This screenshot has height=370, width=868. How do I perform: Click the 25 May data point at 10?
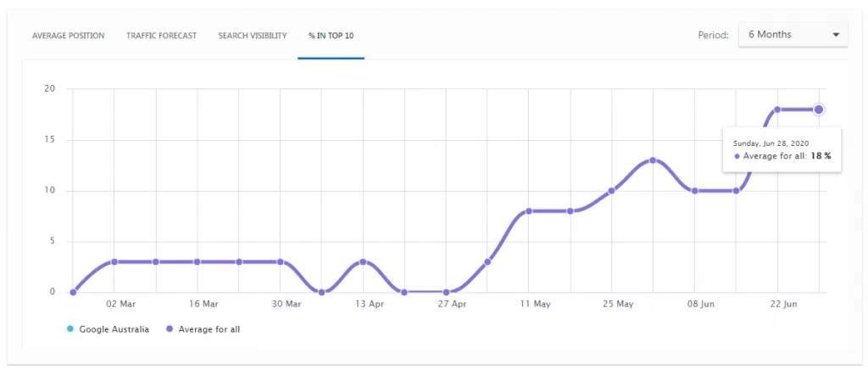coord(612,191)
